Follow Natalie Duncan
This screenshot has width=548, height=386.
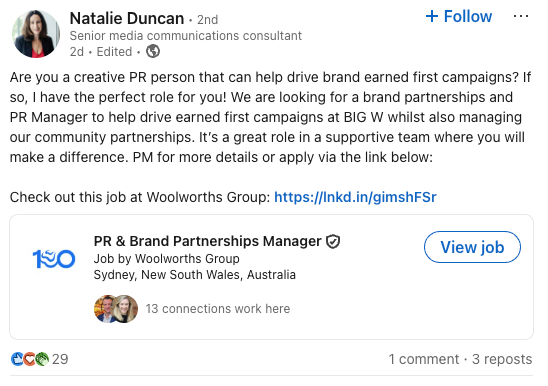pyautogui.click(x=459, y=16)
